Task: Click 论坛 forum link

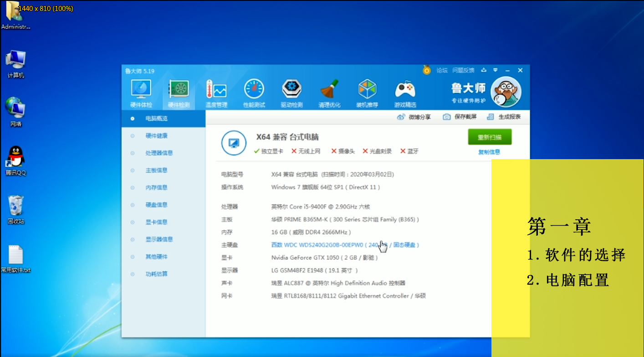Action: [442, 71]
